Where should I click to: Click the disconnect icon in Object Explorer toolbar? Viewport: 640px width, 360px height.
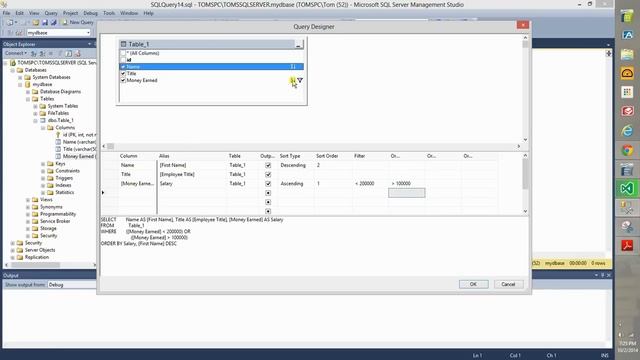point(42,53)
